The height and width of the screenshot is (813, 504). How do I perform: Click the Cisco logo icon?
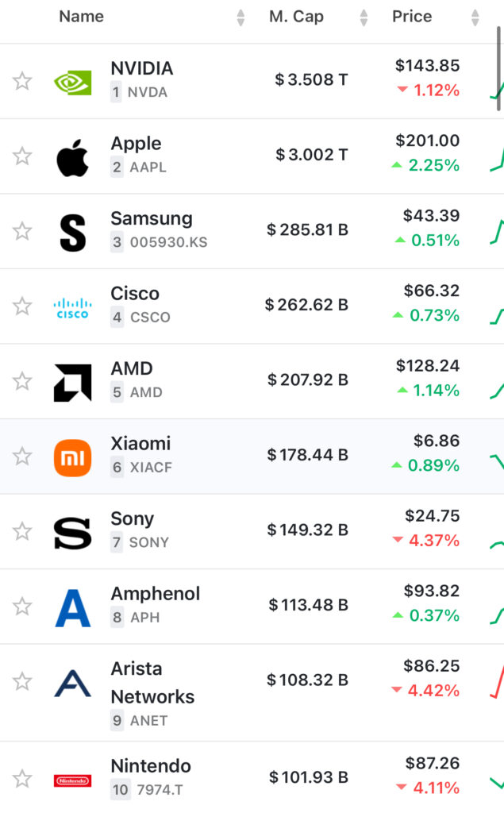(72, 306)
